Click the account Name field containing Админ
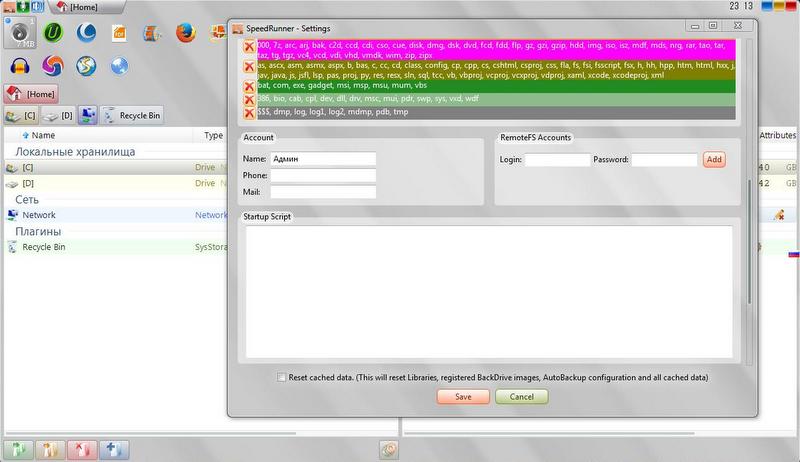800x462 pixels. (x=323, y=159)
